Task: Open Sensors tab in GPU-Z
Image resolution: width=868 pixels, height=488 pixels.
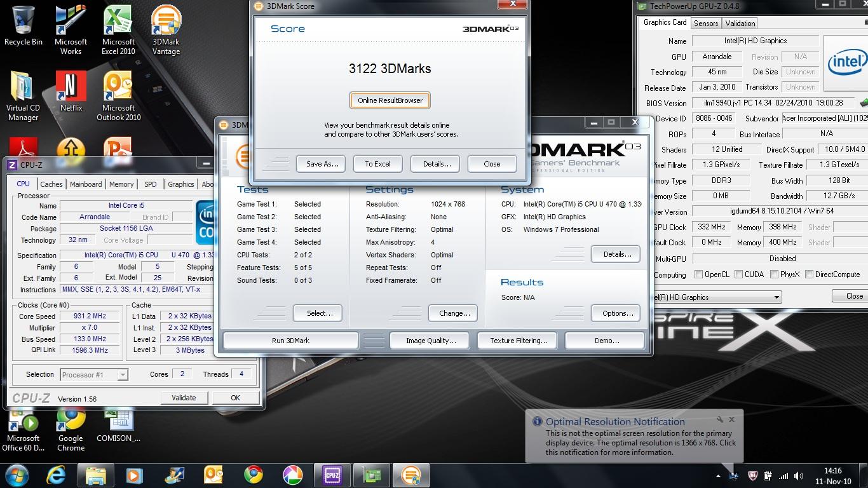Action: point(706,24)
